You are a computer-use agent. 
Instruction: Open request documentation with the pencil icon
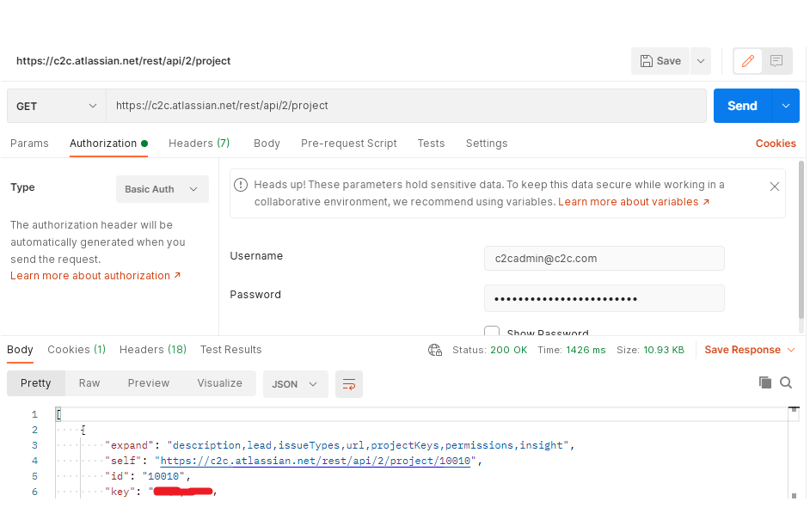[x=747, y=61]
